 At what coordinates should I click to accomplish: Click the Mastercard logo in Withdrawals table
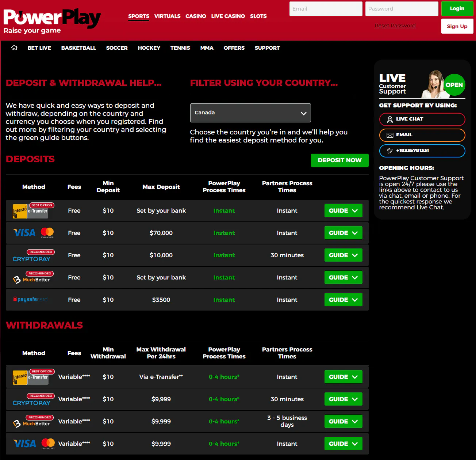[x=48, y=444]
